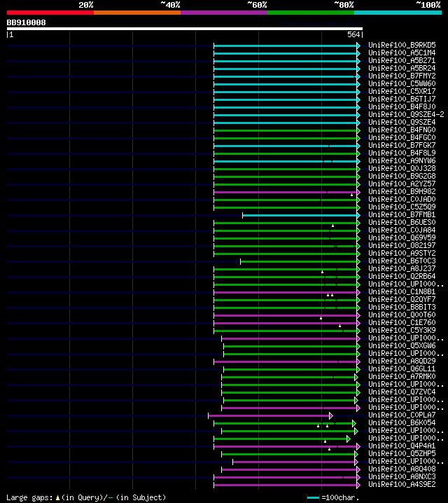The width and height of the screenshot is (448, 503).
Task: Click the UniRef100_B4F8L9 label
Action: click(x=402, y=153)
